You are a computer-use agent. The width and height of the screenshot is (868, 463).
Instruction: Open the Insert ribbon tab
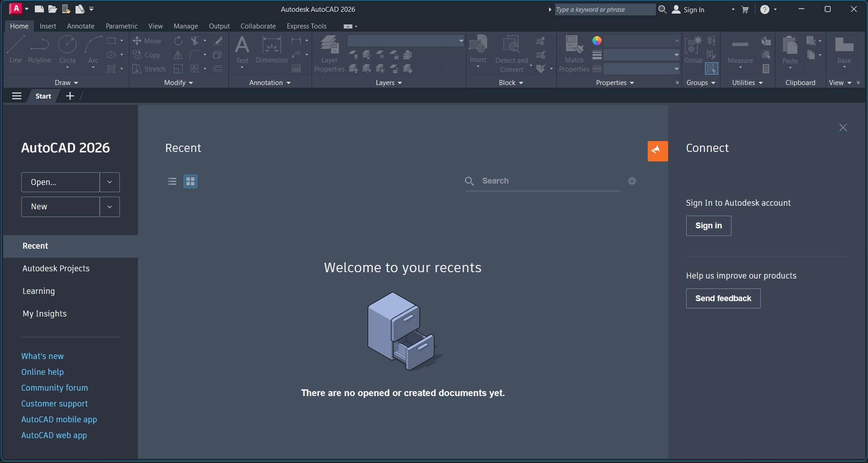pyautogui.click(x=48, y=26)
